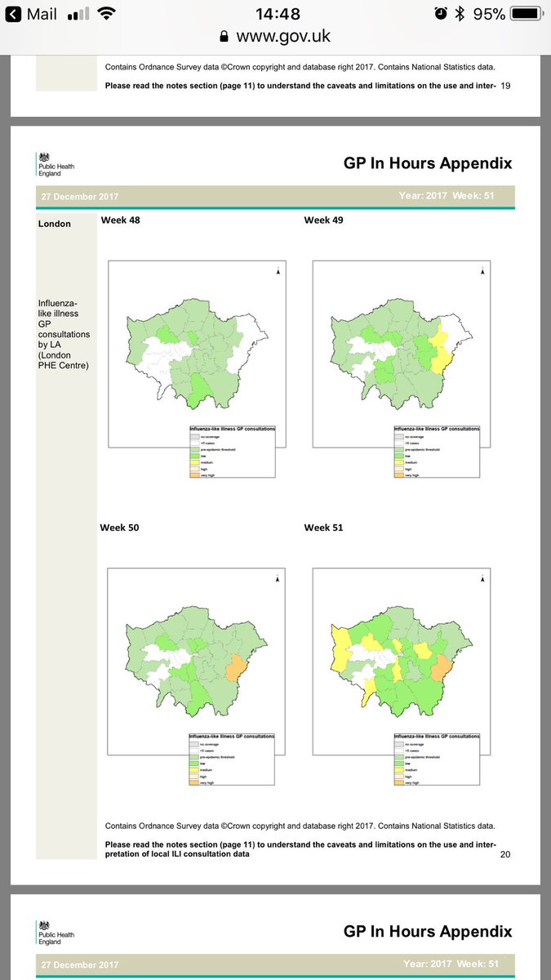This screenshot has height=980, width=551.
Task: Tap the Week 48 map legend box
Action: click(232, 452)
